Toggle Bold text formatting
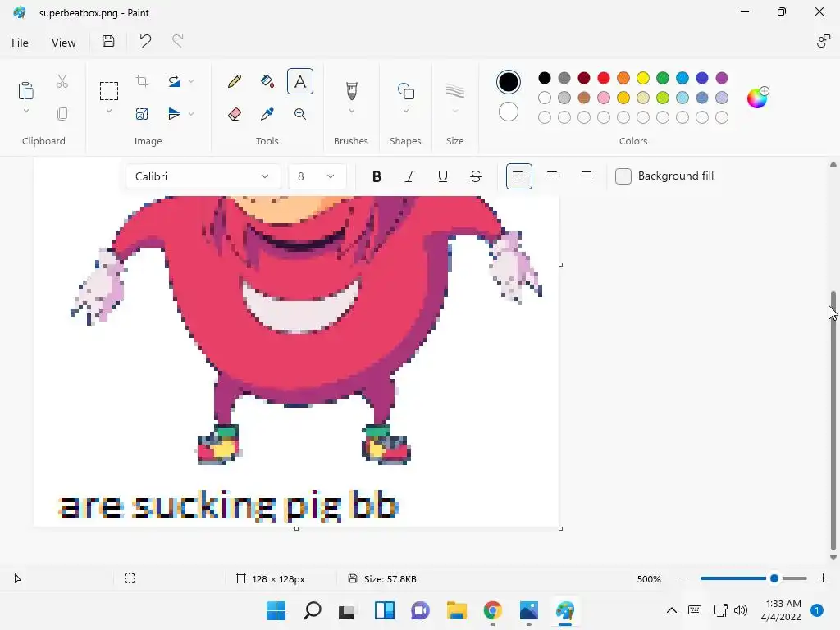Image resolution: width=840 pixels, height=630 pixels. coord(377,176)
